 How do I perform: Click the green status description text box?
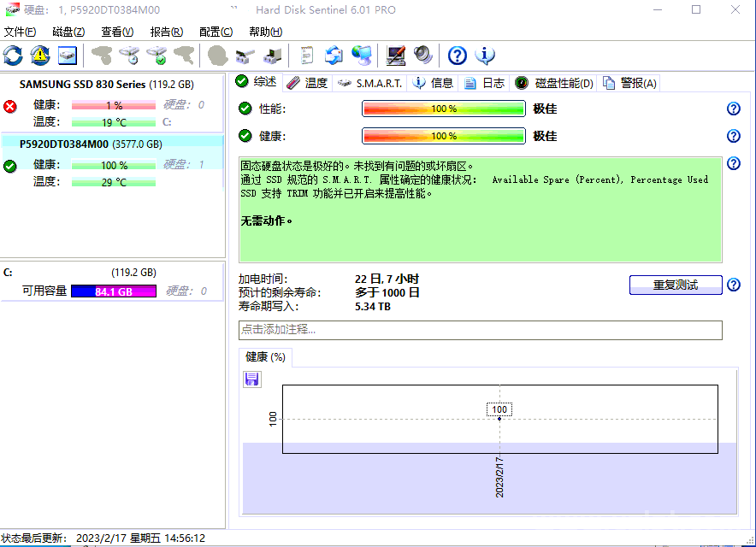click(481, 209)
